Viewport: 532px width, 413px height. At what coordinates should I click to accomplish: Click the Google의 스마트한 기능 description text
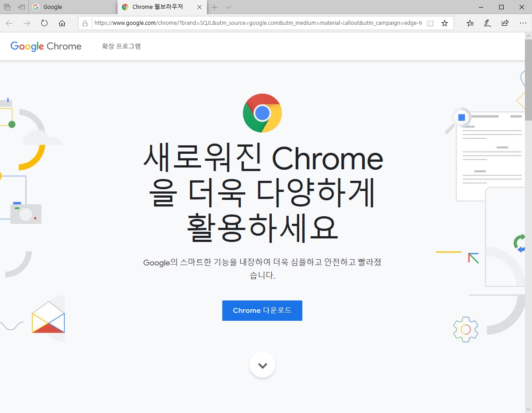[x=262, y=269]
